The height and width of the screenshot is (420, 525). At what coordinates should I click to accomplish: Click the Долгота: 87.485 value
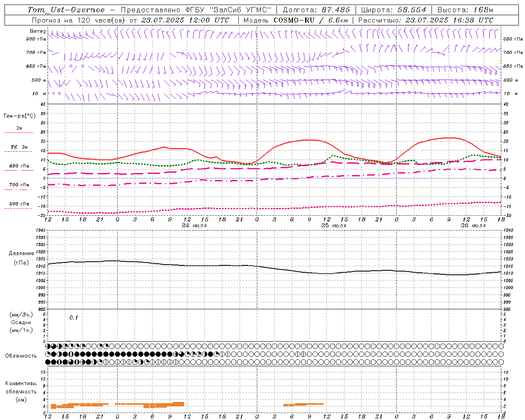(x=316, y=10)
